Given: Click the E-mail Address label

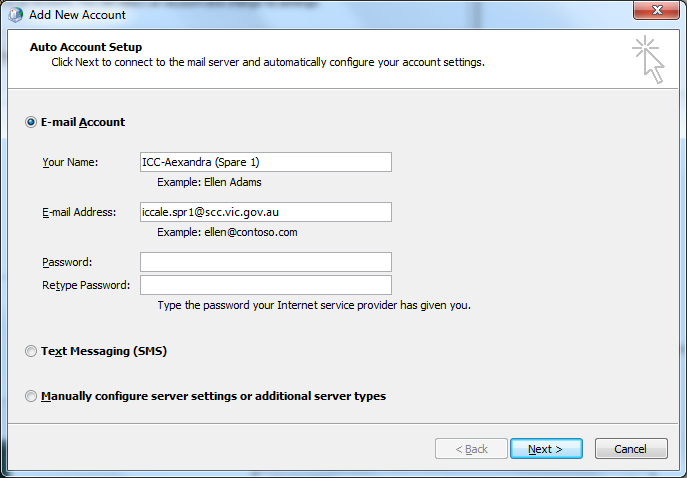Looking at the screenshot, I should [x=79, y=212].
